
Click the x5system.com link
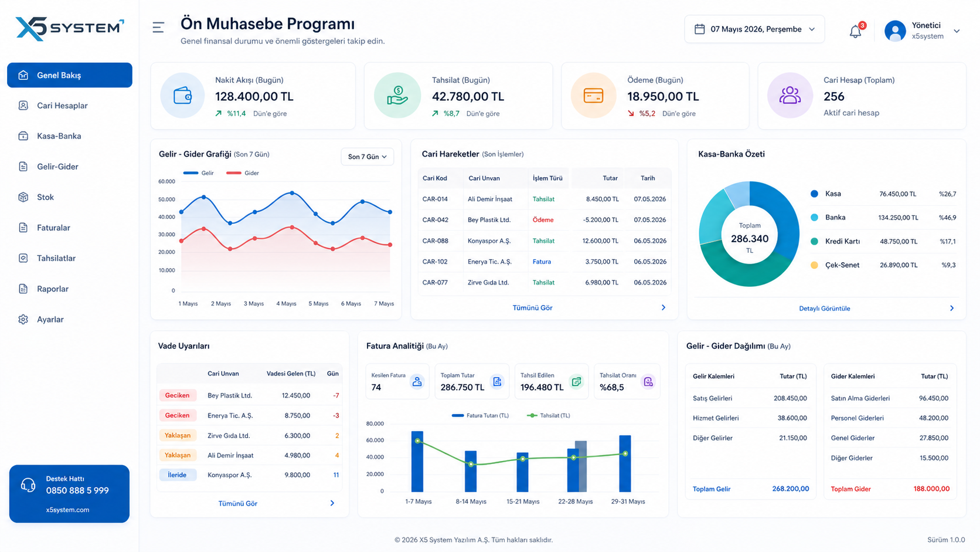[67, 510]
